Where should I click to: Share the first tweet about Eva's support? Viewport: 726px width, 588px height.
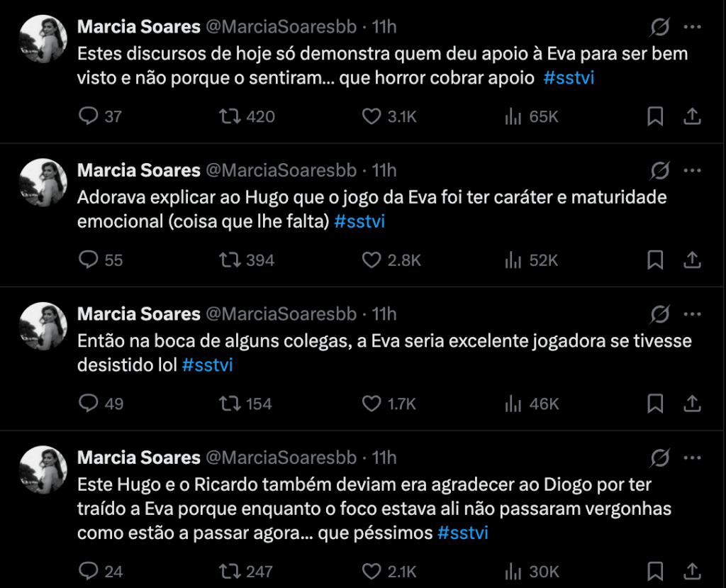coord(692,116)
